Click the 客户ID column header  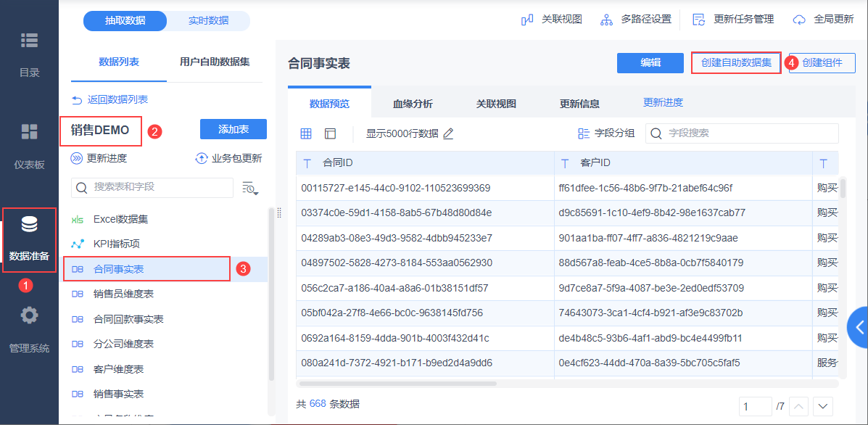pyautogui.click(x=684, y=163)
